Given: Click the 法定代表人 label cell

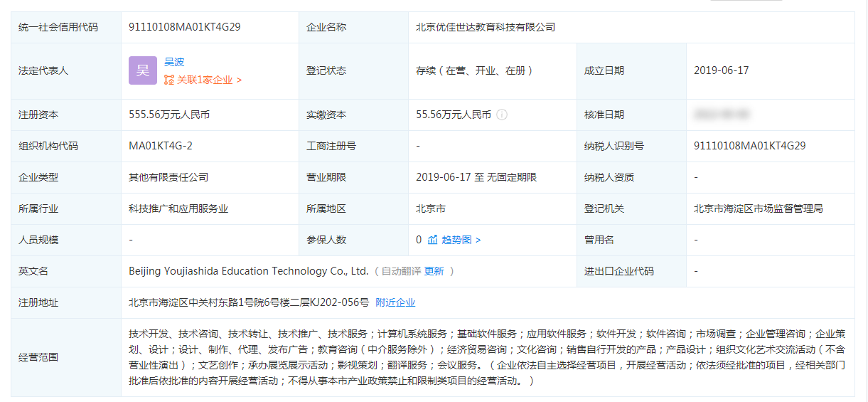Looking at the screenshot, I should tap(66, 71).
